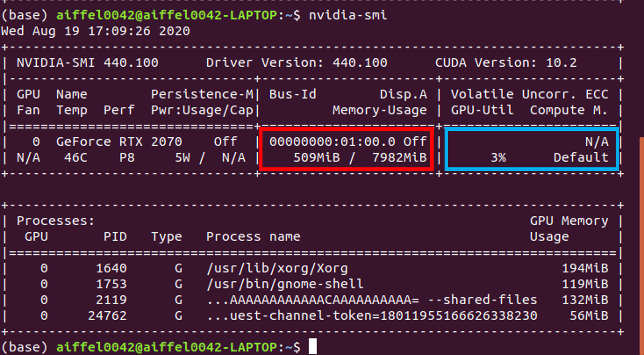Click the Persistence-M column header
The width and height of the screenshot is (644, 355).
point(202,94)
